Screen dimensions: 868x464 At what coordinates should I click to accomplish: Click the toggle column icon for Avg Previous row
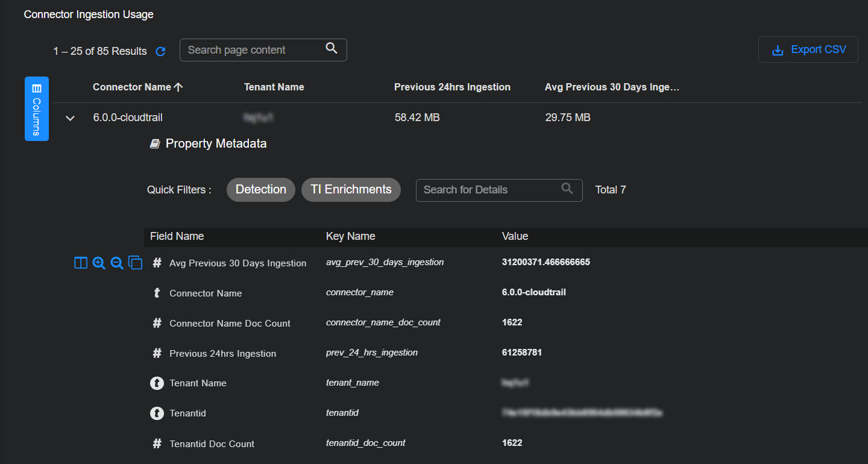click(81, 263)
